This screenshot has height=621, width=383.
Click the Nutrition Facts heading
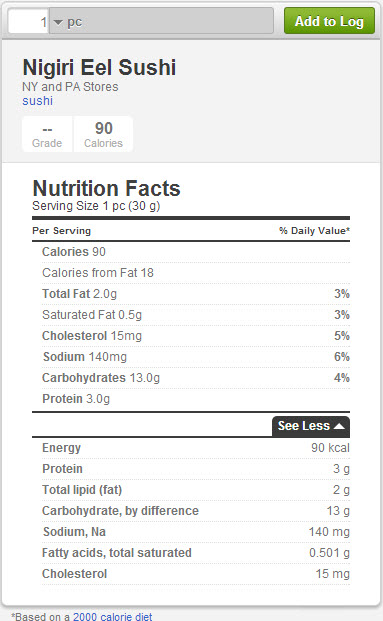pos(106,188)
